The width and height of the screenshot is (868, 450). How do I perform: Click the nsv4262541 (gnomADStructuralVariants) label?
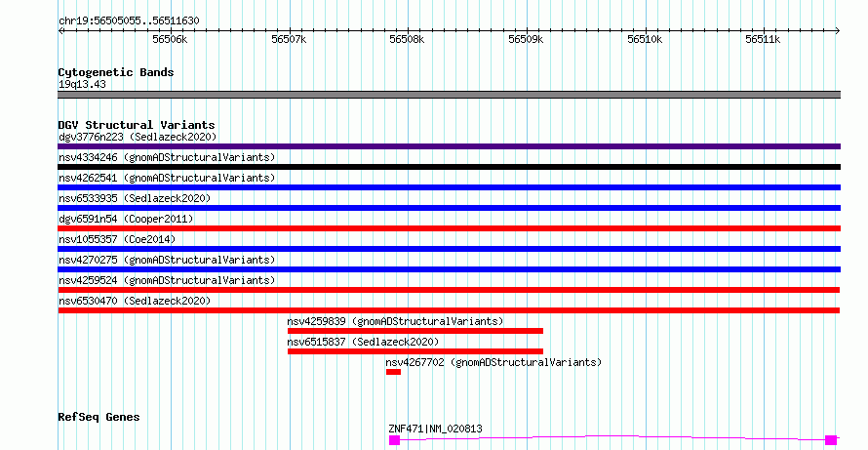(x=167, y=178)
